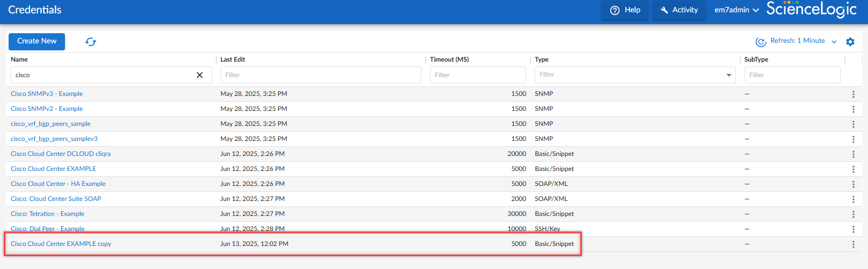Click the Create New button
Viewport: 868px width, 269px height.
37,41
